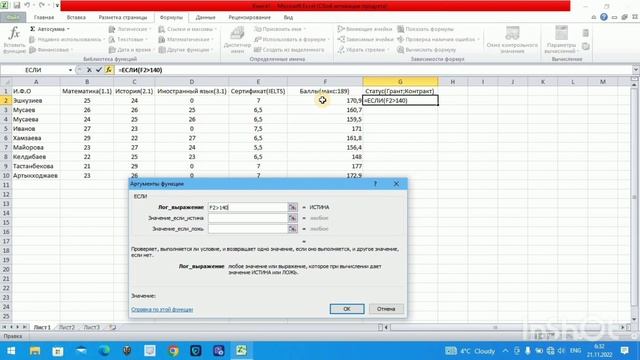Open Справка по этой функции link
The image size is (640, 360).
[162, 309]
